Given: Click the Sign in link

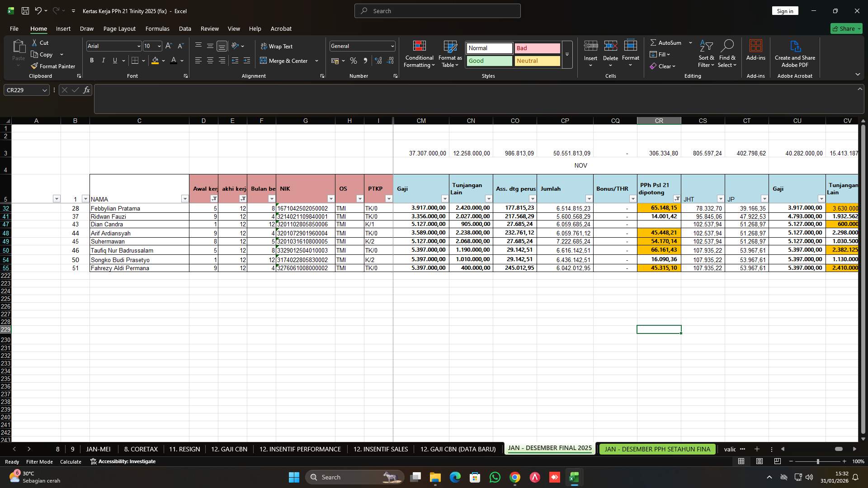Looking at the screenshot, I should pos(784,10).
